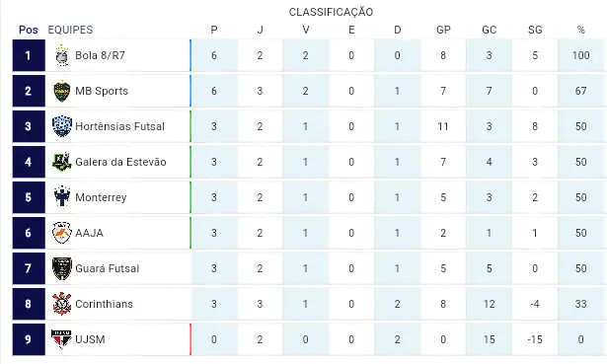Image resolution: width=607 pixels, height=364 pixels.
Task: Select the Corinthians crest icon
Action: (x=62, y=304)
